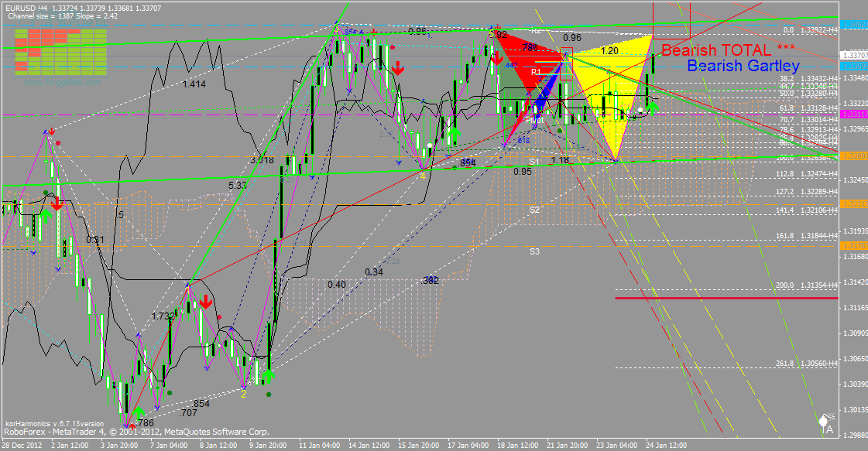
Task: Click the red down arrow near 2 Jan 12:00
Action: 57,203
